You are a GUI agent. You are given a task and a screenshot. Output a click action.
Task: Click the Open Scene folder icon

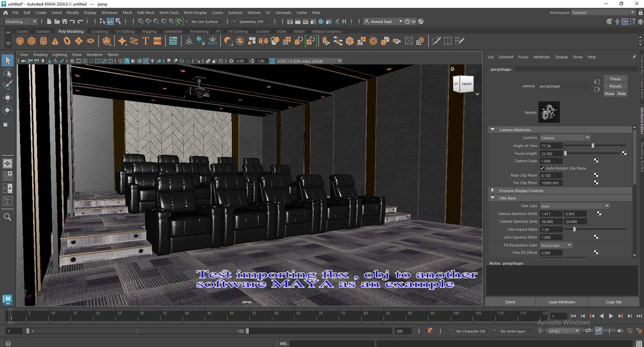click(x=57, y=21)
